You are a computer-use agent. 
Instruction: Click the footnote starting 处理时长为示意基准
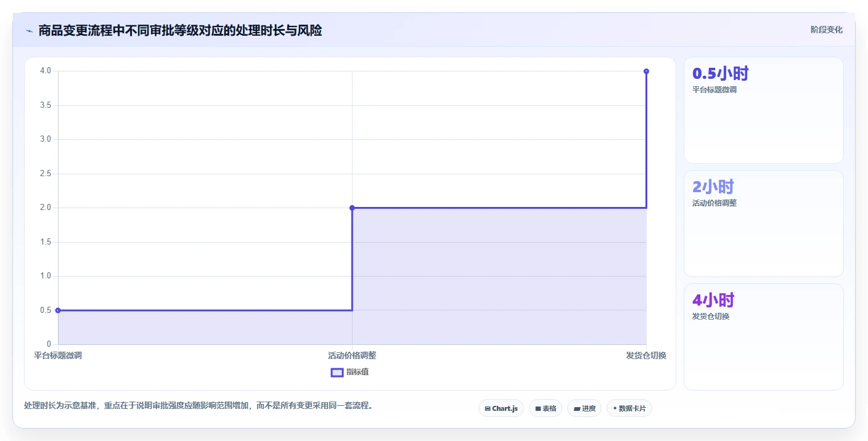(x=199, y=406)
